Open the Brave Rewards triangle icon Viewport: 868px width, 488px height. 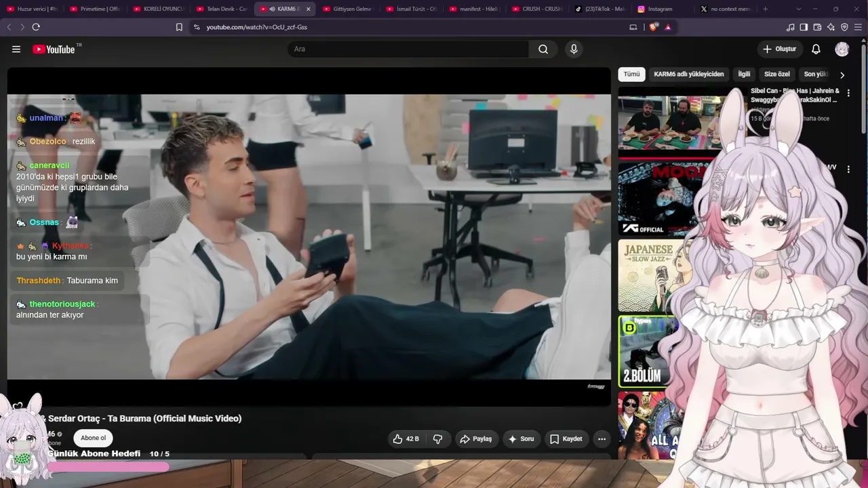point(668,27)
